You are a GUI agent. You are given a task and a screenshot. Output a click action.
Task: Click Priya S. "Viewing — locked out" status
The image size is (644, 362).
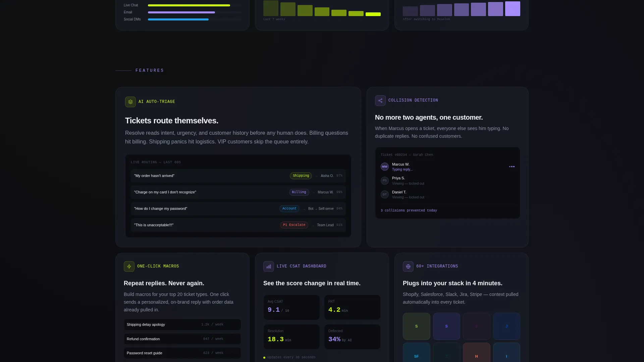(408, 184)
